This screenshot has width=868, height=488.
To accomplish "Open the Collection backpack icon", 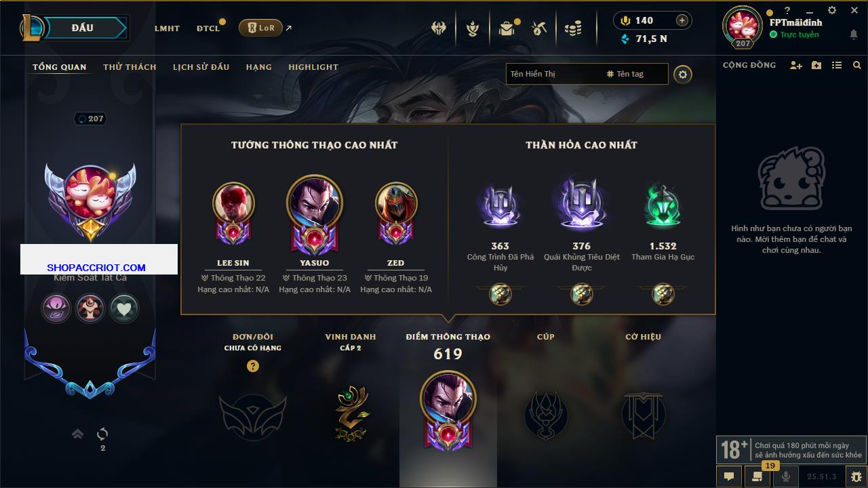I will click(x=506, y=28).
